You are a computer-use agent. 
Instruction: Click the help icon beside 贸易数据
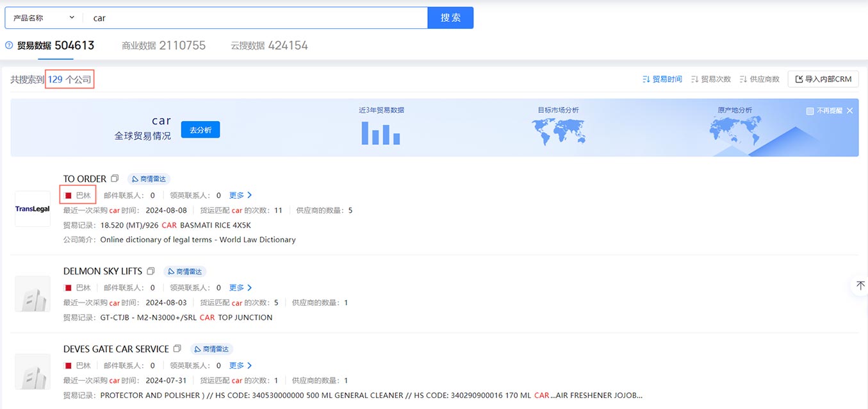(9, 46)
